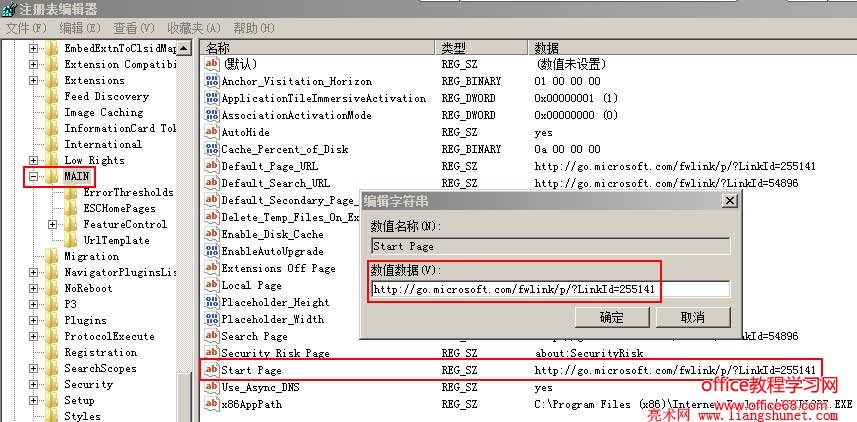Select the Styles folder icon
Screen dimensions: 857x422
[x=51, y=416]
